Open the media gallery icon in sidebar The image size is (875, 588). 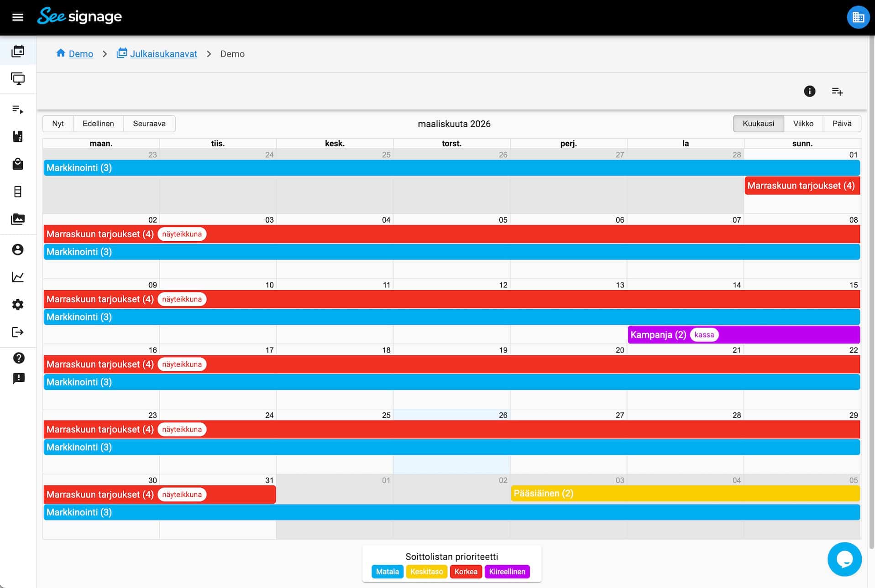click(18, 219)
